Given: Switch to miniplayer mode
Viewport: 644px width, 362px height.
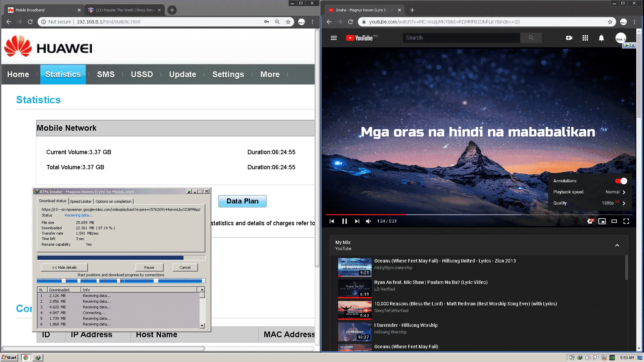Looking at the screenshot, I should click(x=602, y=221).
